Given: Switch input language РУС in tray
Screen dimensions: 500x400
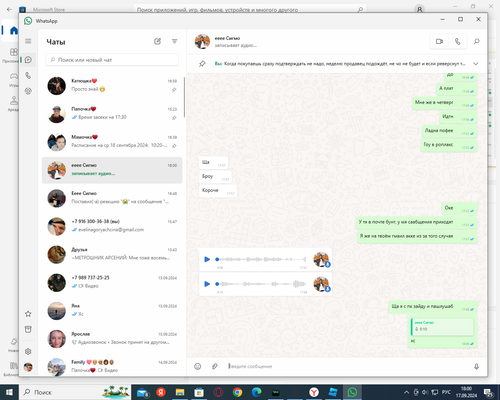Looking at the screenshot, I should [446, 392].
